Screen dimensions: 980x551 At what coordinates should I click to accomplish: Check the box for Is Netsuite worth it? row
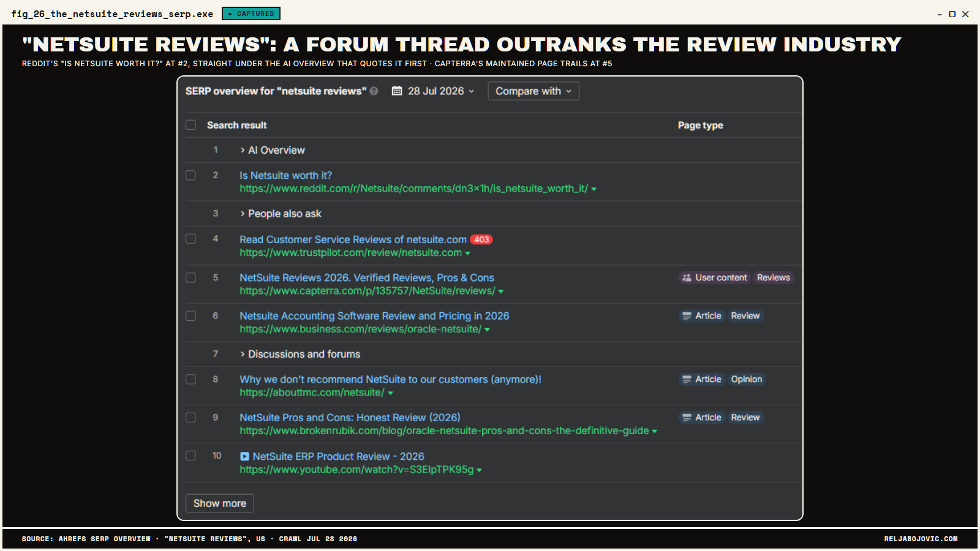click(191, 176)
